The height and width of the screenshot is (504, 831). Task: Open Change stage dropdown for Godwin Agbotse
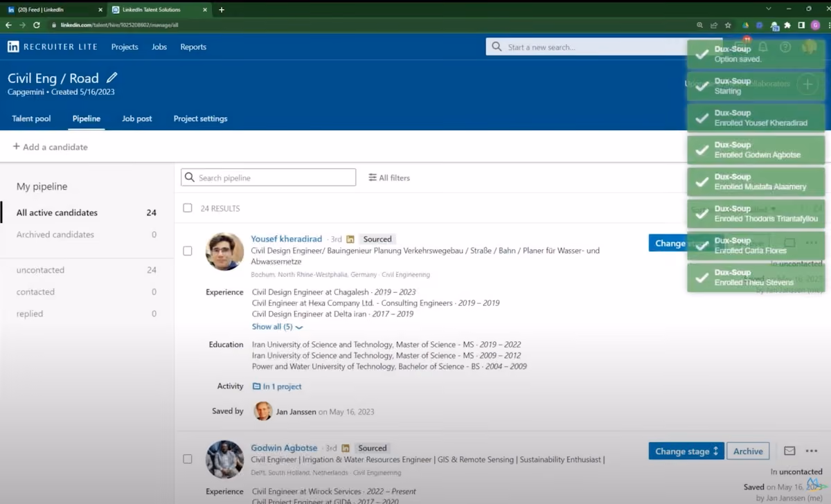tap(686, 451)
